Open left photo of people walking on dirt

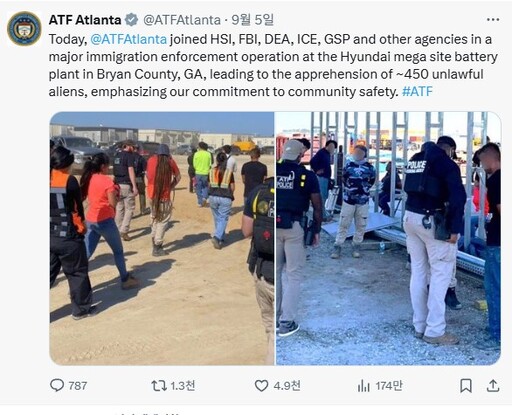click(x=162, y=238)
